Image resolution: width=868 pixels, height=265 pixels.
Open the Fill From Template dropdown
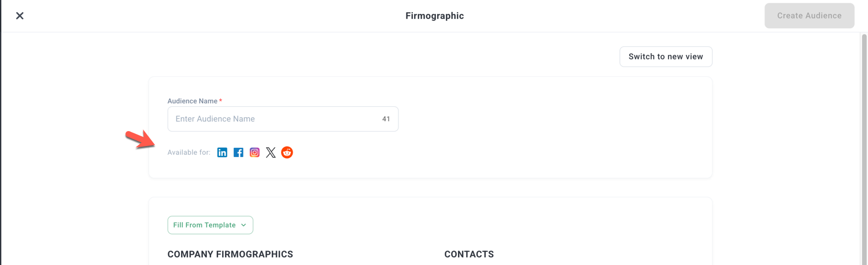tap(205, 225)
